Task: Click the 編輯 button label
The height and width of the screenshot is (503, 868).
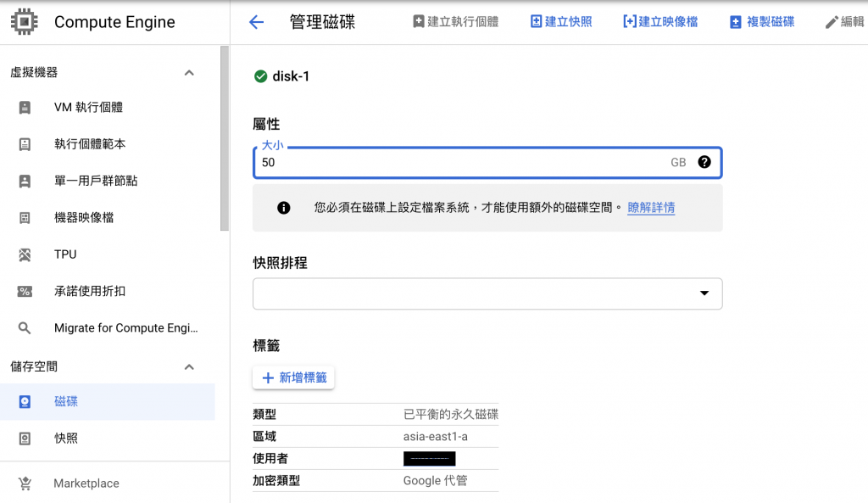Action: pyautogui.click(x=852, y=21)
